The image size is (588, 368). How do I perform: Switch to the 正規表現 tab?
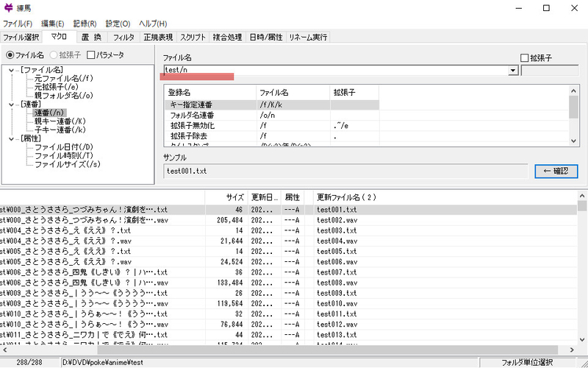click(x=158, y=38)
